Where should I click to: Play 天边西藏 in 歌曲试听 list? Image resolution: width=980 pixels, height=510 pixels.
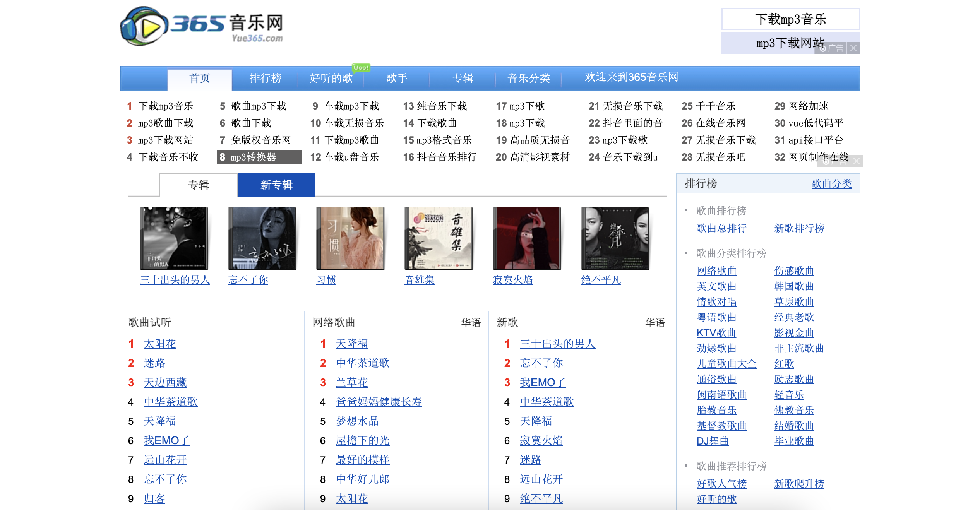pyautogui.click(x=165, y=382)
